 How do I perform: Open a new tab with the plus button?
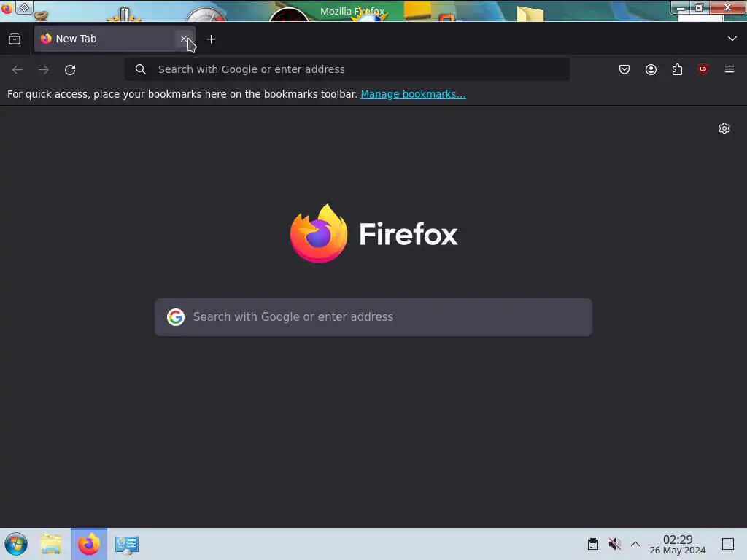(x=211, y=39)
